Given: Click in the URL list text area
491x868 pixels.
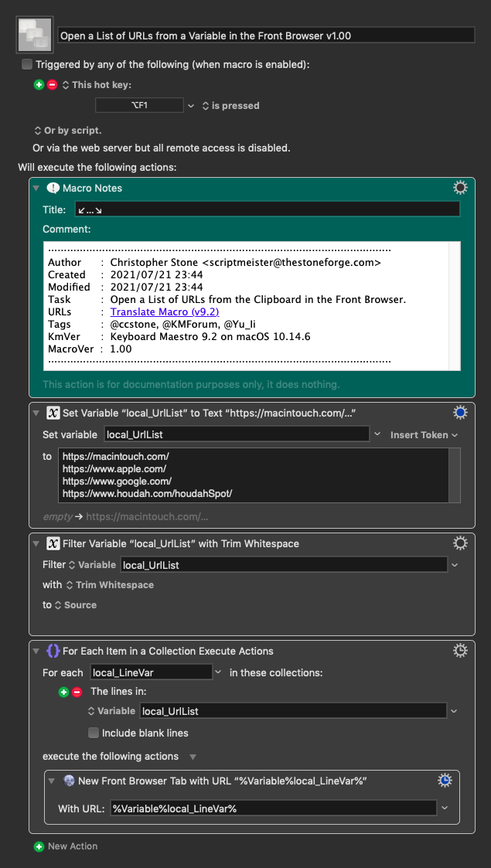Looking at the screenshot, I should coord(252,475).
